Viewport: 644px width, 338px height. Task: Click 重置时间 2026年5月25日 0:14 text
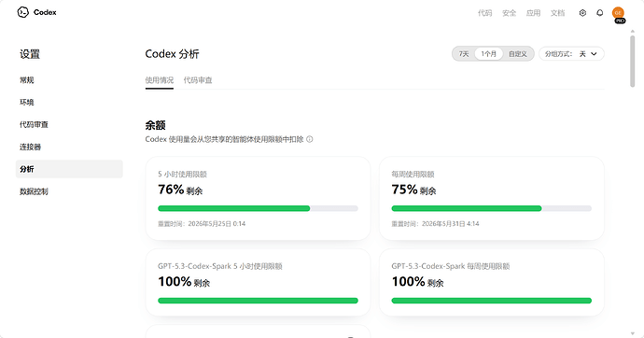(x=202, y=224)
